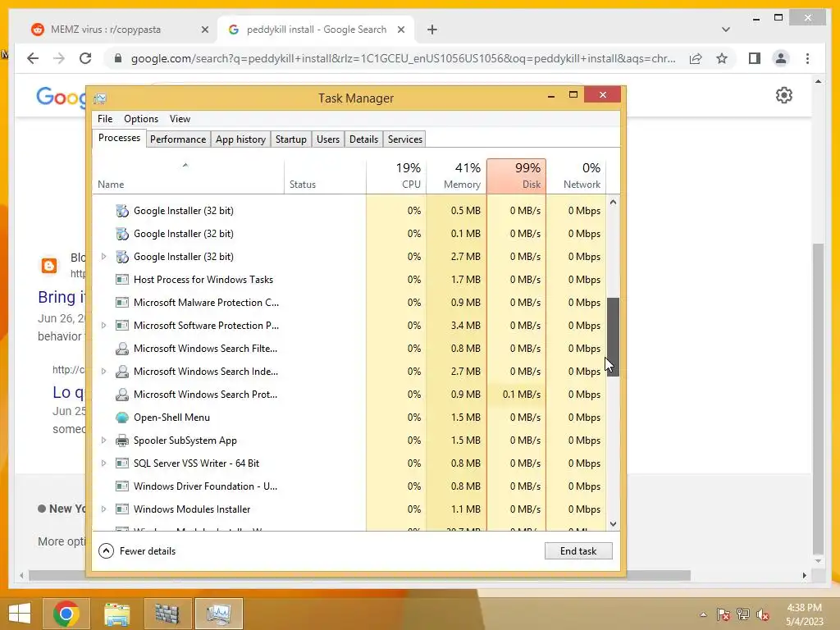Open the Chrome profile avatar
This screenshot has width=840, height=630.
(x=781, y=58)
